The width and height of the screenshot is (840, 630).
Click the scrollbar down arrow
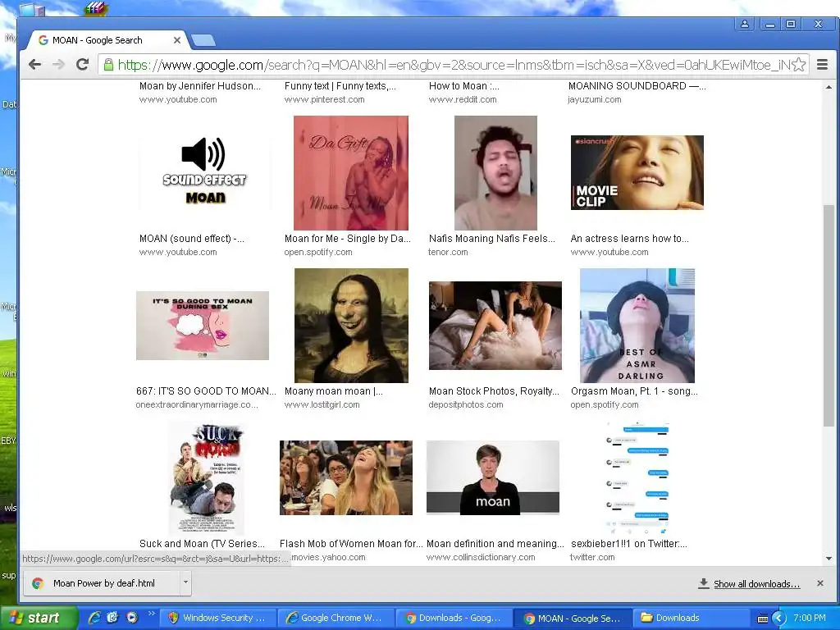click(x=829, y=558)
